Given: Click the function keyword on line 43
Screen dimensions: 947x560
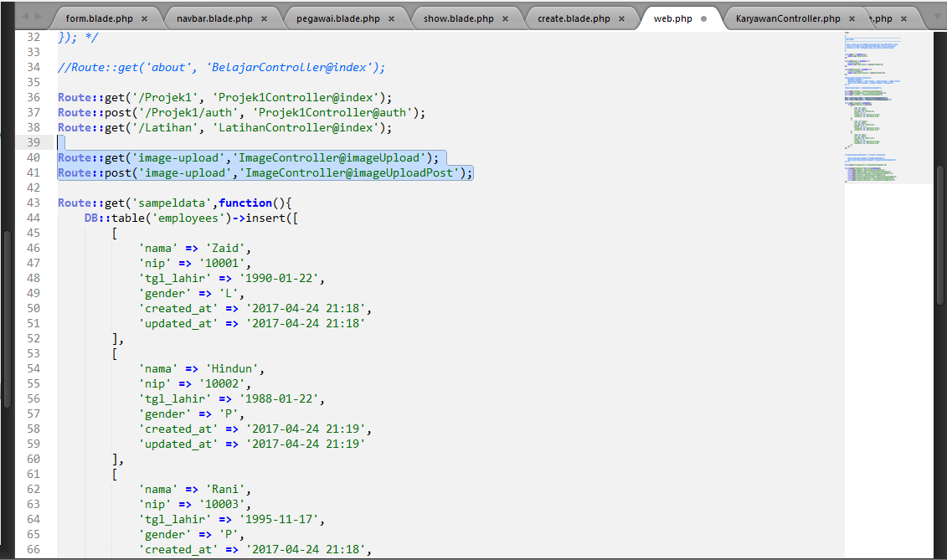Looking at the screenshot, I should point(245,203).
